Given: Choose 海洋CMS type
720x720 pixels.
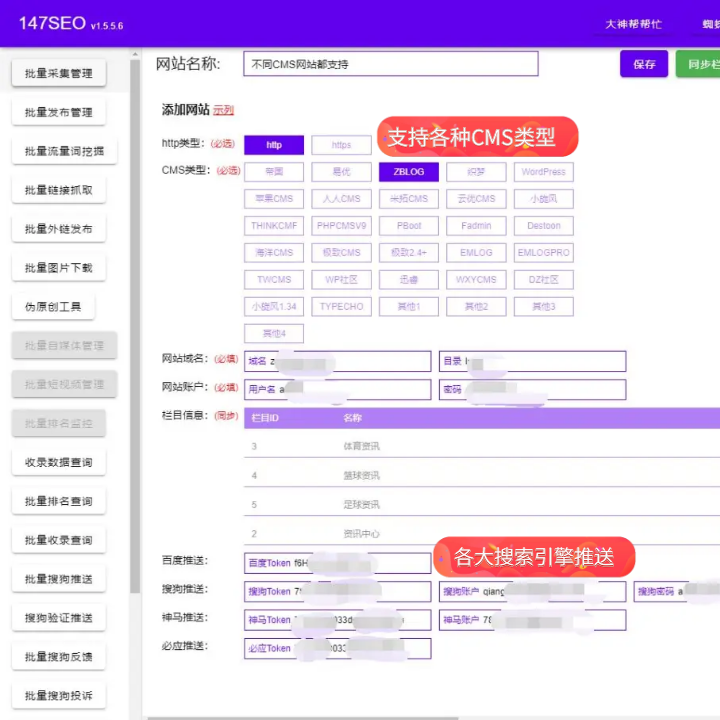Looking at the screenshot, I should [274, 253].
